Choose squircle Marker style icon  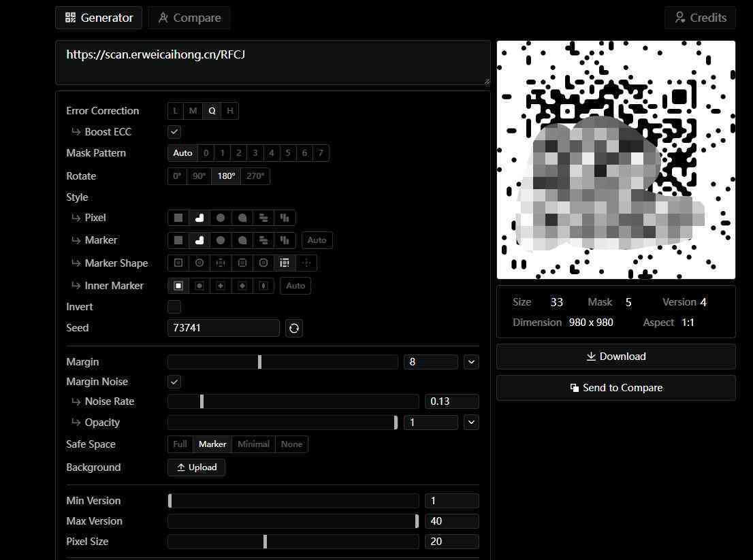tap(242, 240)
